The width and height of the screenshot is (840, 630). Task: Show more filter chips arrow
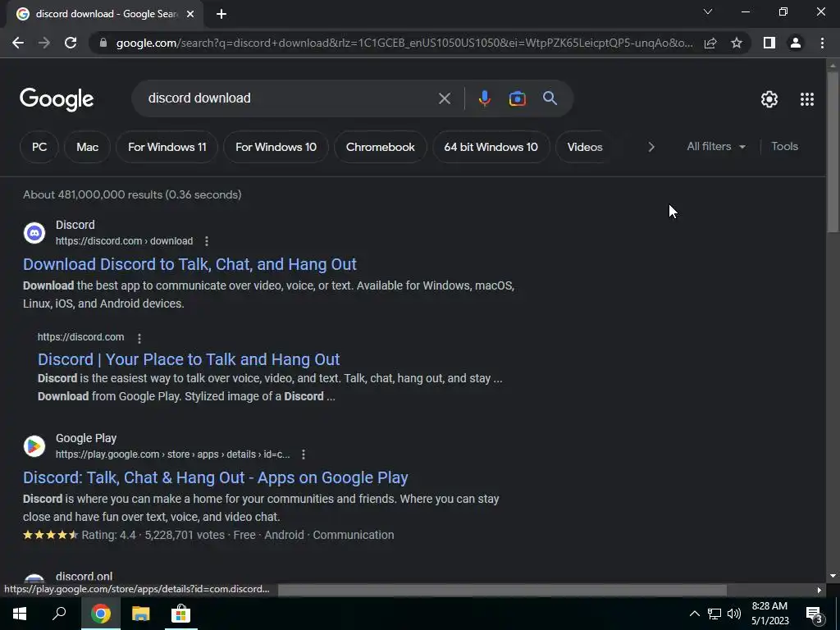pyautogui.click(x=651, y=147)
